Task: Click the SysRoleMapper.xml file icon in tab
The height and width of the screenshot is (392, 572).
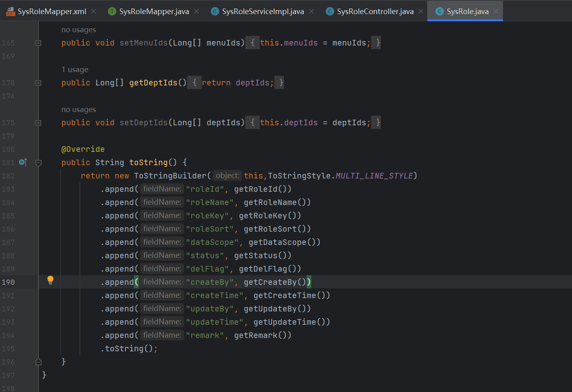Action: click(10, 12)
